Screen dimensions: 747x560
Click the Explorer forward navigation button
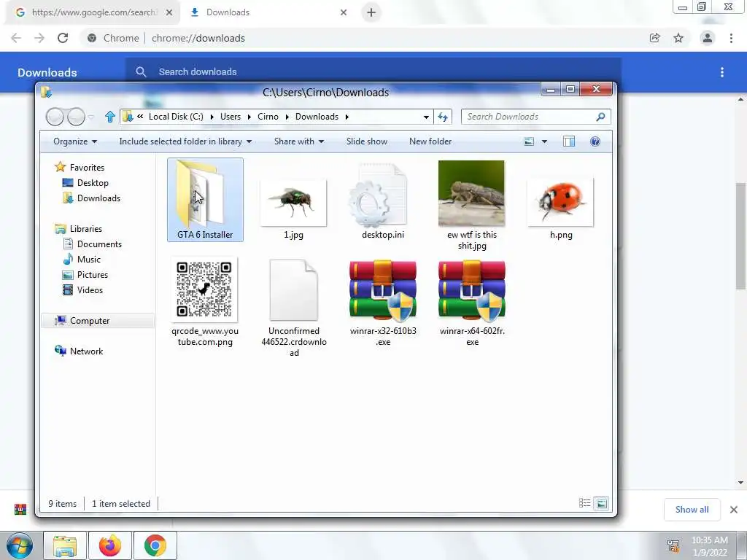[x=76, y=117]
